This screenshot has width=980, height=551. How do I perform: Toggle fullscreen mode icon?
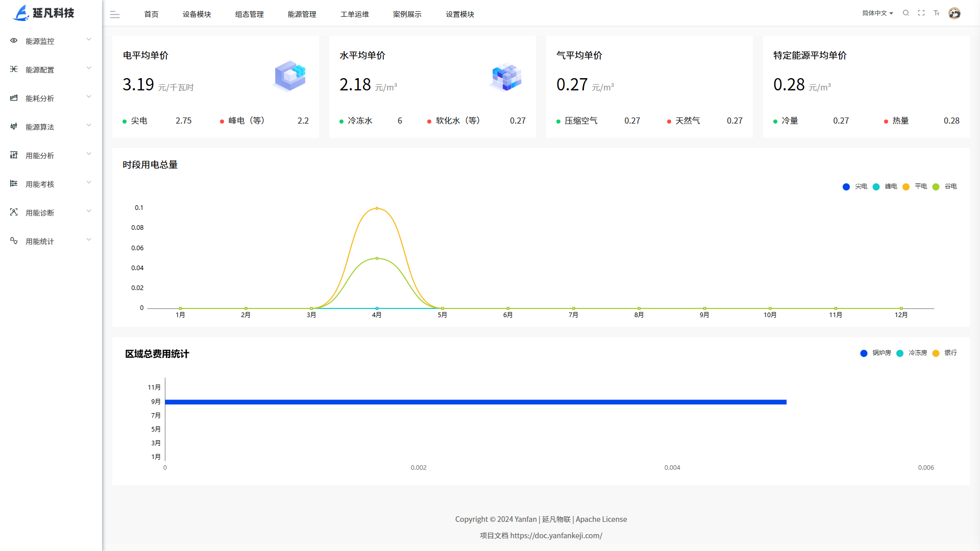921,13
